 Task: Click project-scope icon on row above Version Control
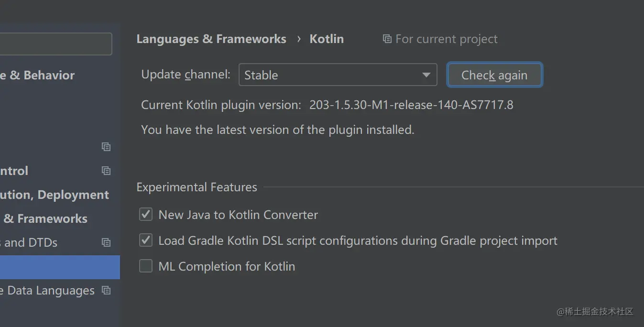(x=106, y=147)
